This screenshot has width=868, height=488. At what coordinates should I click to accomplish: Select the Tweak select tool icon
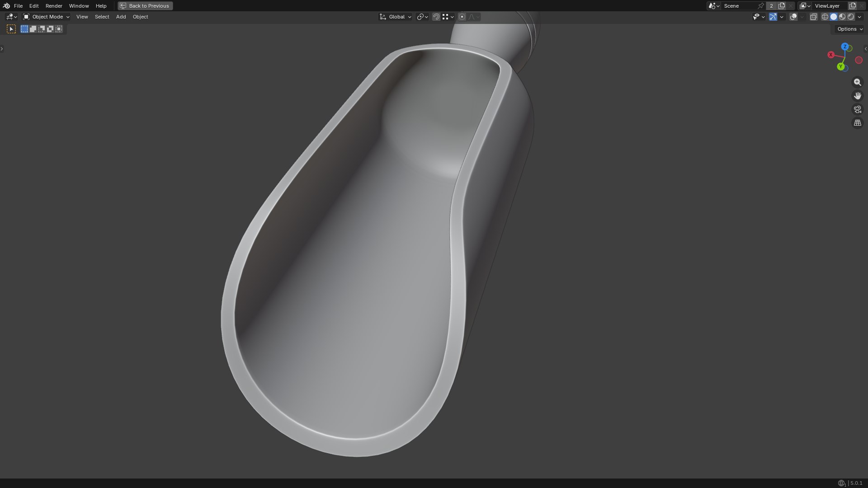click(x=11, y=29)
